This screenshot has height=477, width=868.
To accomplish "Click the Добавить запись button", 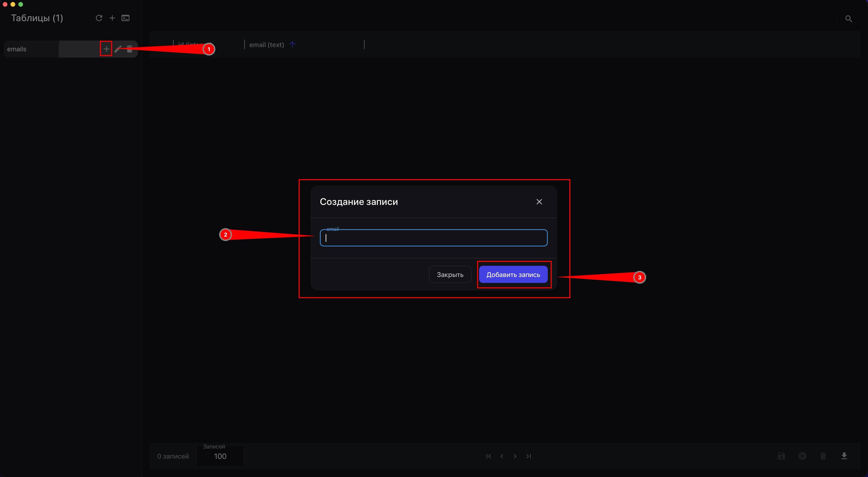I will 513,275.
